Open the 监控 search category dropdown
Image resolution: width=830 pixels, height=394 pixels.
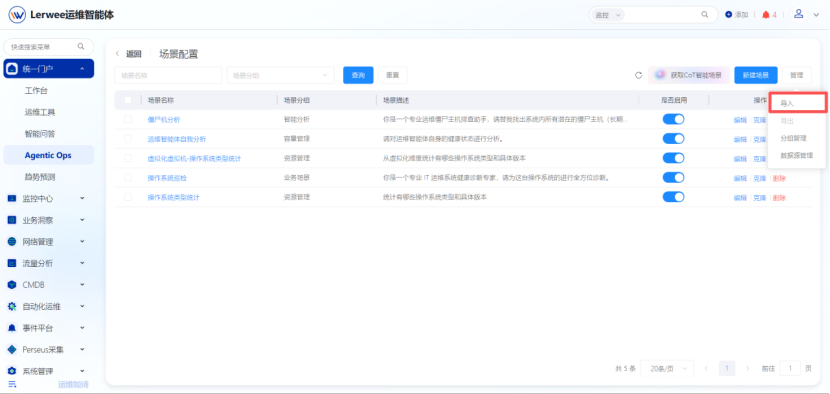607,15
